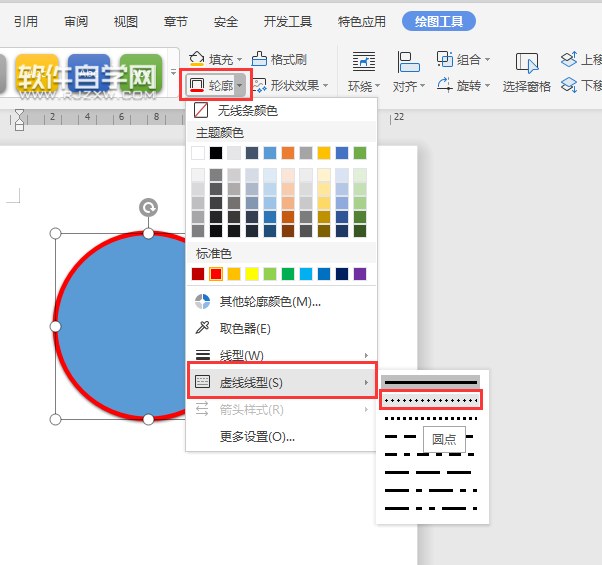Open the View (视图) tab
This screenshot has width=602, height=565.
click(126, 21)
